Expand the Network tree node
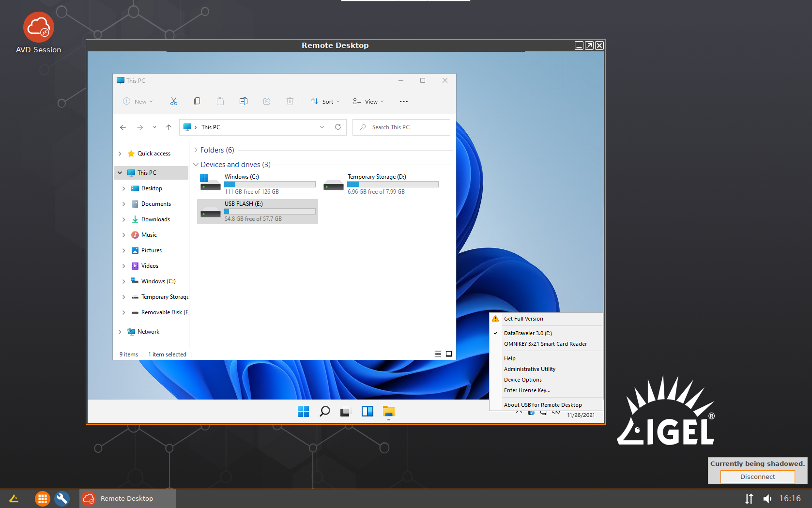Screen dimensions: 812x508 point(120,332)
